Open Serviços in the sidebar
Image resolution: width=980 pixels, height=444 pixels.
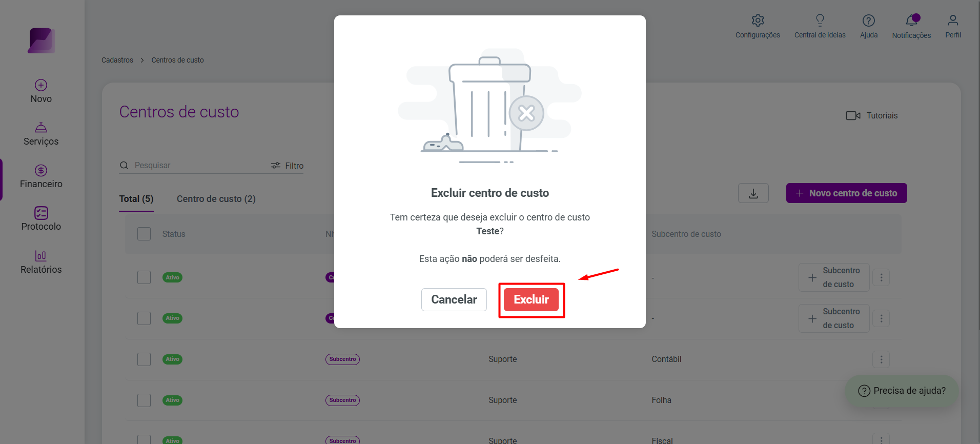[41, 134]
